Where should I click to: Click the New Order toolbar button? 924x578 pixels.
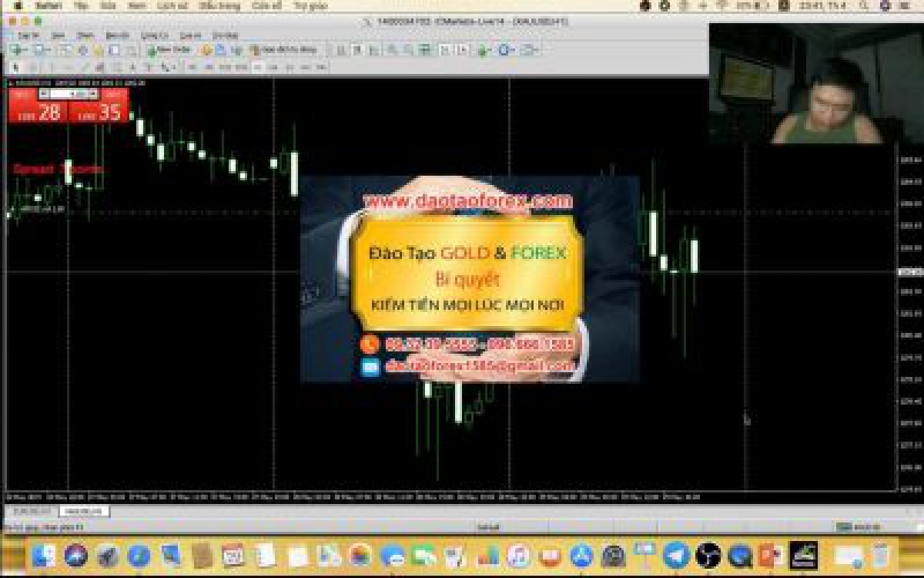[169, 49]
